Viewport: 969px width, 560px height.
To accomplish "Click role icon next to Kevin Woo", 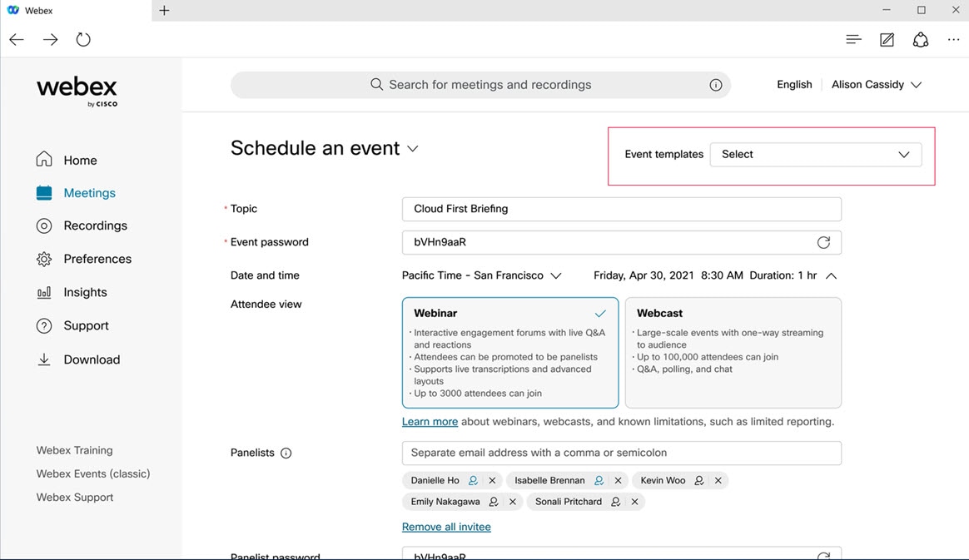I will coord(699,480).
